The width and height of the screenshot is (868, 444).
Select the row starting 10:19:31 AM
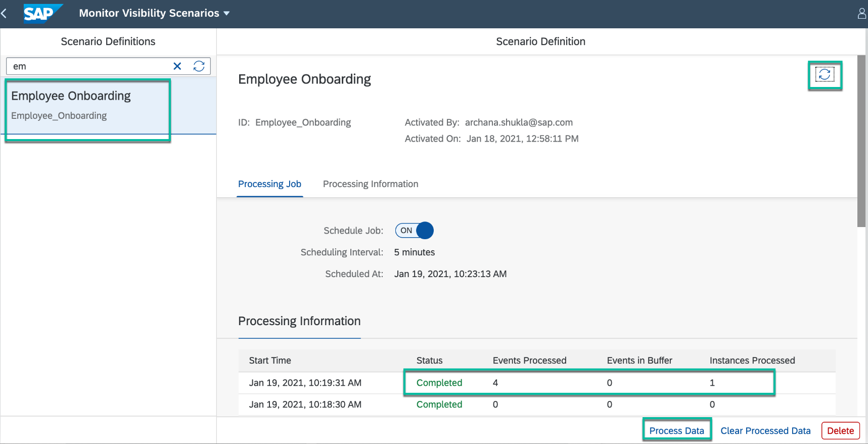click(537, 383)
